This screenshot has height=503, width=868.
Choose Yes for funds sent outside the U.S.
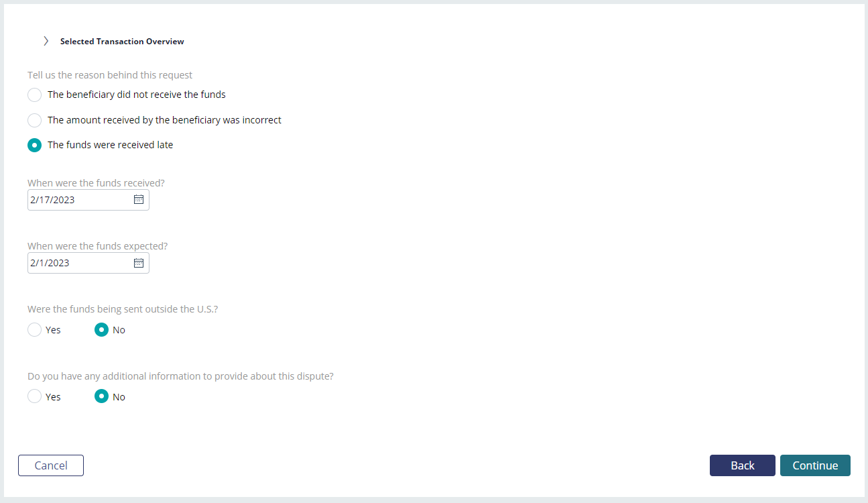pos(35,330)
